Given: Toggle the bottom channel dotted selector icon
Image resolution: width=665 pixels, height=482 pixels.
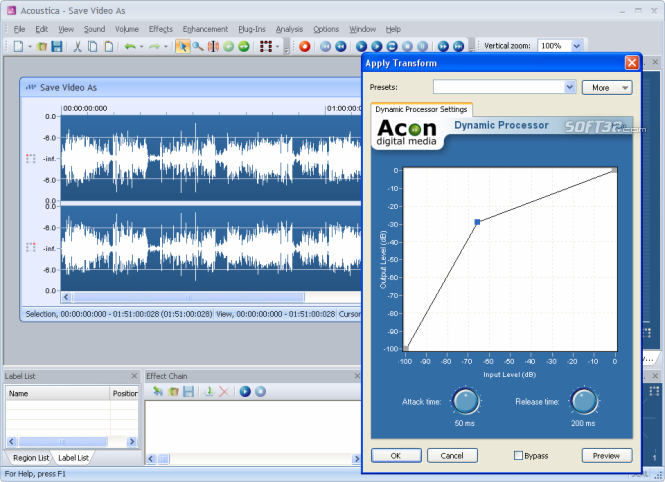Looking at the screenshot, I should coord(31,247).
